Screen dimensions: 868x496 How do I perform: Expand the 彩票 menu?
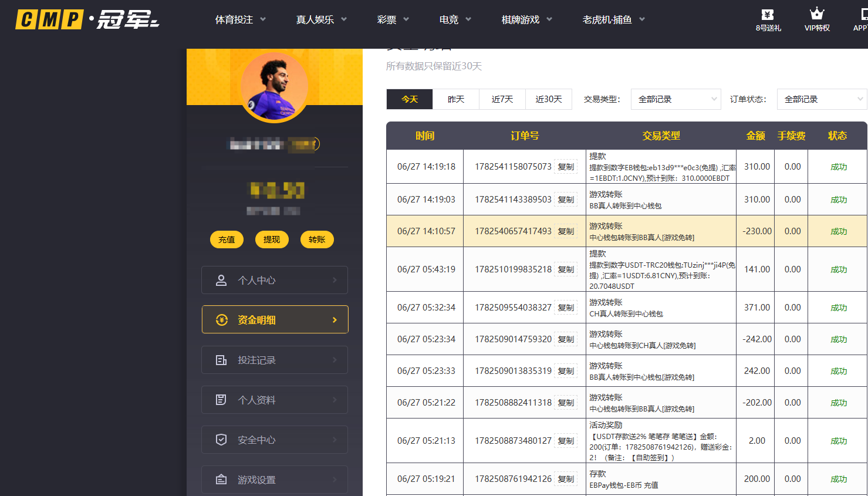(393, 20)
